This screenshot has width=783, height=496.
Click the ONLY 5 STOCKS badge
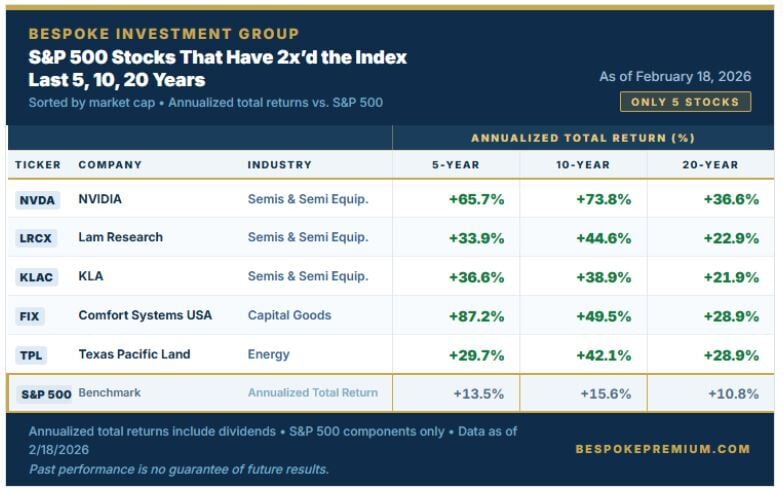point(685,102)
